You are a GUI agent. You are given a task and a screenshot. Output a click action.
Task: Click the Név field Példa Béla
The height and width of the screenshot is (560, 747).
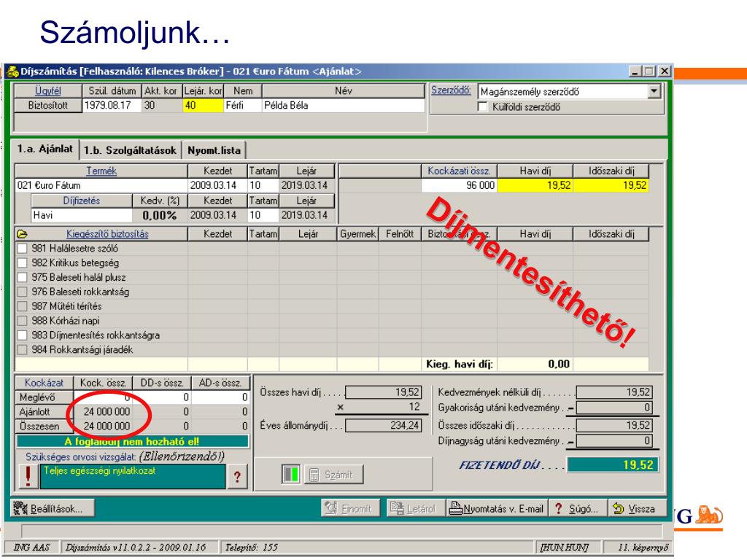(x=343, y=105)
